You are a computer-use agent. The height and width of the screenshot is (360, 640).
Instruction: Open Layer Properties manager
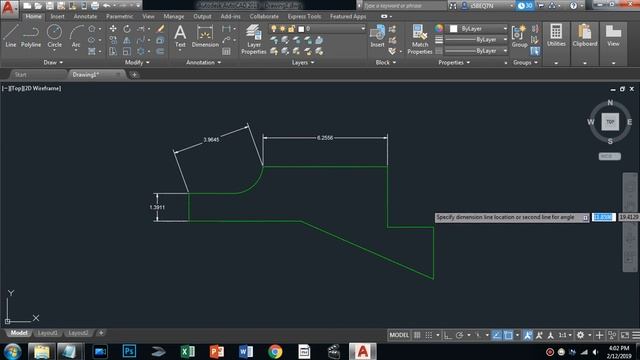click(253, 39)
